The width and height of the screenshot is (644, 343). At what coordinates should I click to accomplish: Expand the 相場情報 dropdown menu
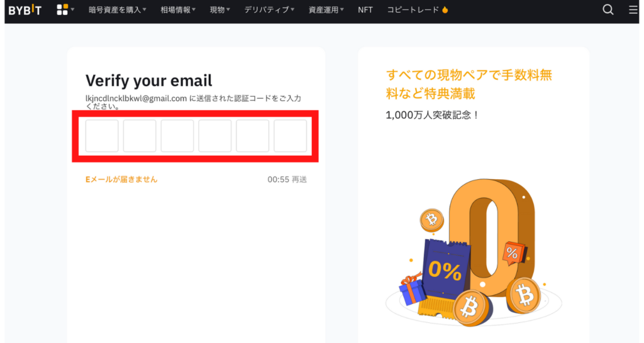(178, 10)
